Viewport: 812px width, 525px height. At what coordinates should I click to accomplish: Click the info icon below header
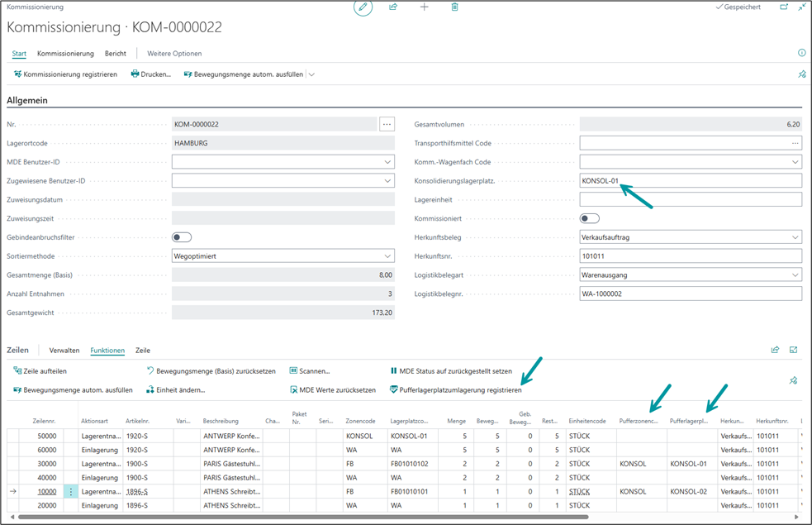click(x=801, y=53)
